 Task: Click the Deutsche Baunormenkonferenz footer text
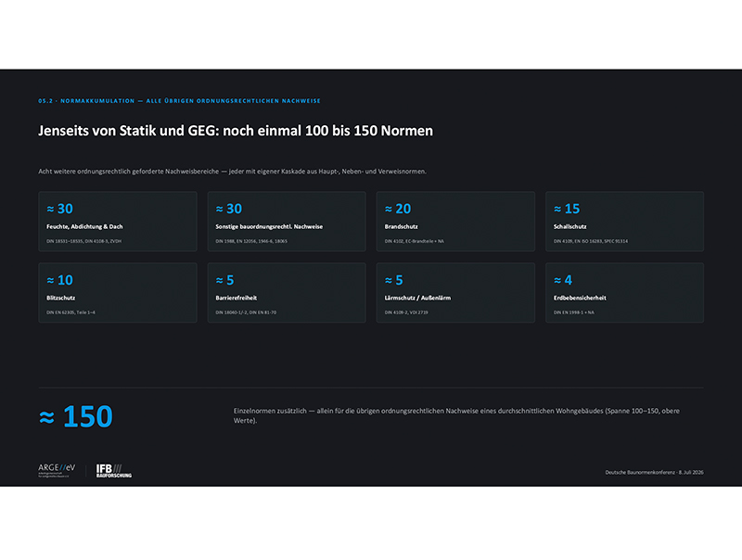(x=655, y=472)
